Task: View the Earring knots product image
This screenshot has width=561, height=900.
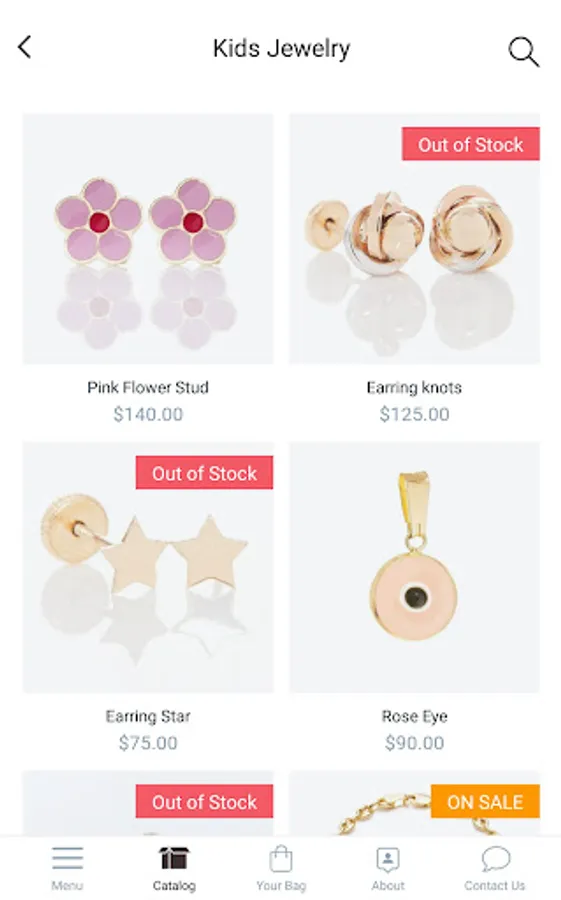Action: 415,239
